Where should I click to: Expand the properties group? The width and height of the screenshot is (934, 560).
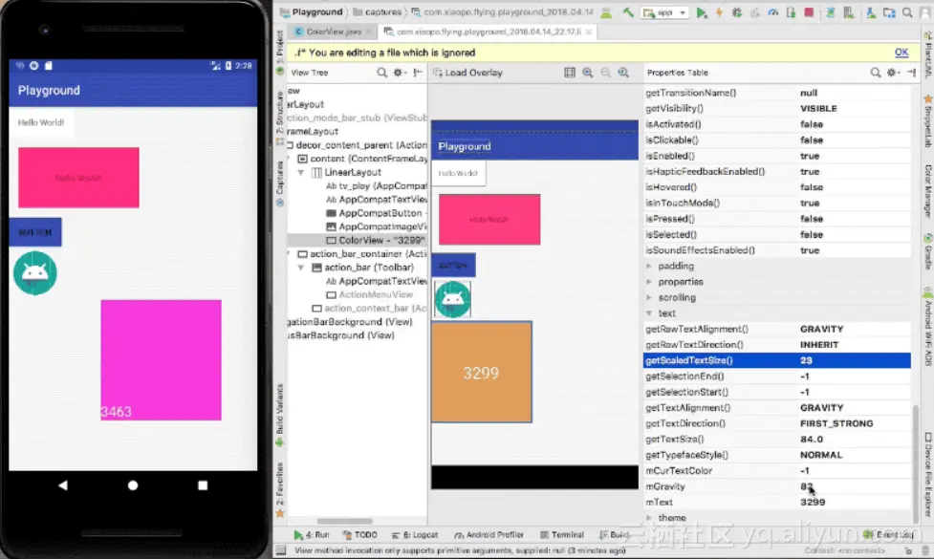click(x=649, y=282)
